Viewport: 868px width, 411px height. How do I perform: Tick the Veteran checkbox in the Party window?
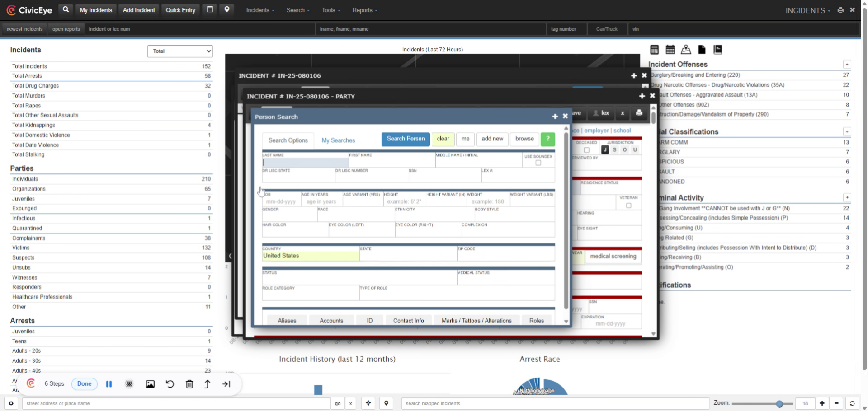(628, 205)
